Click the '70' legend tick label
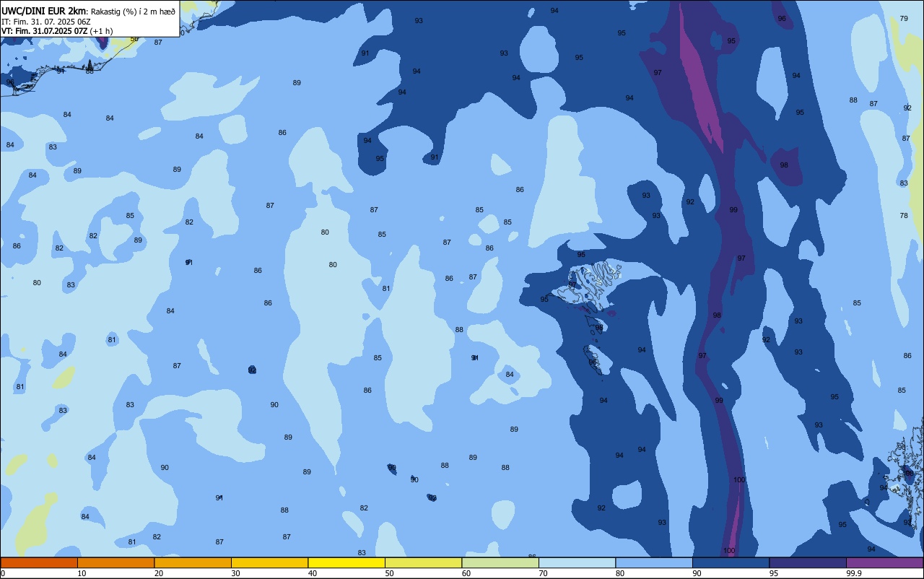Screen dimensions: 924x579 coord(543,573)
